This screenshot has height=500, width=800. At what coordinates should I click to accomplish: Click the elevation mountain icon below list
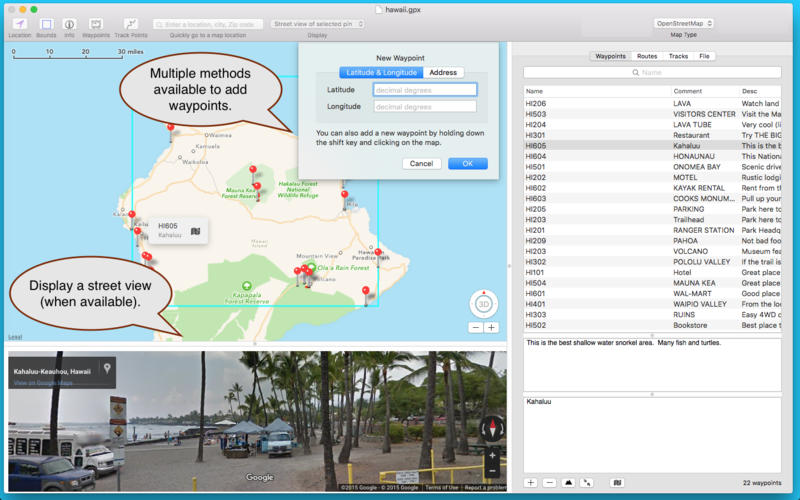(x=568, y=482)
